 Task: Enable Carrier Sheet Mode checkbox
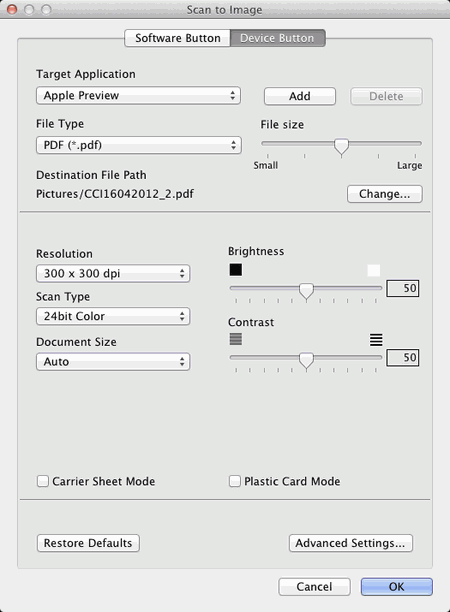(x=43, y=481)
